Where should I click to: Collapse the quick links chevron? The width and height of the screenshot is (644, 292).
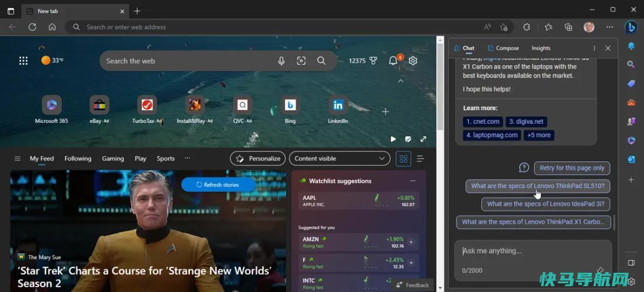coord(401,81)
